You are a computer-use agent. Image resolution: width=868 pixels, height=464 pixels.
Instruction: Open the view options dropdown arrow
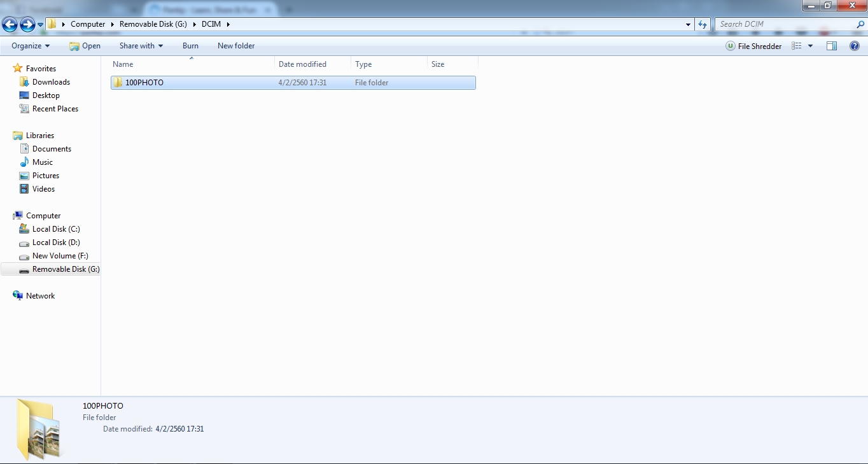click(810, 46)
